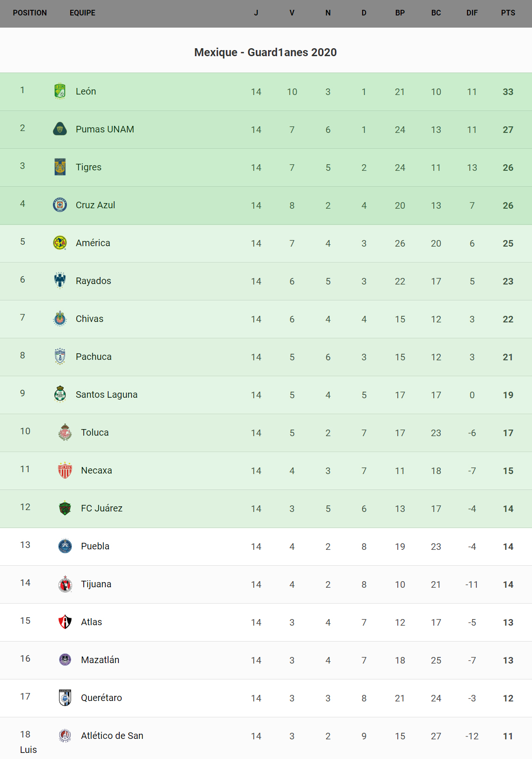Click the PTS column header
Viewport: 532px width, 759px height.
508,13
